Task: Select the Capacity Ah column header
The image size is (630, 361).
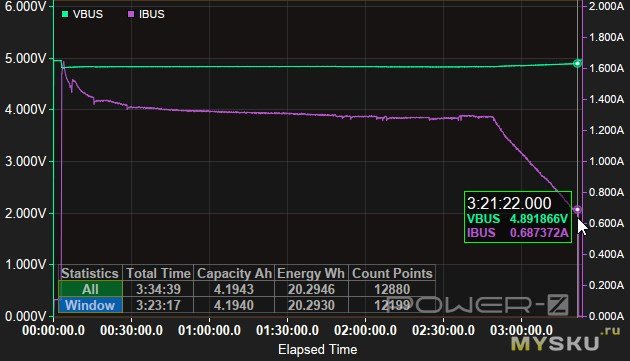Action: 234,273
